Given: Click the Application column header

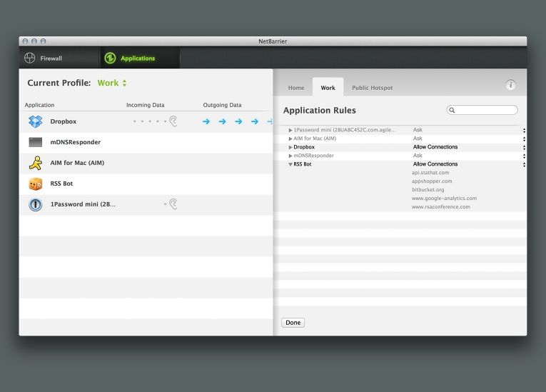Looking at the screenshot, I should point(39,105).
